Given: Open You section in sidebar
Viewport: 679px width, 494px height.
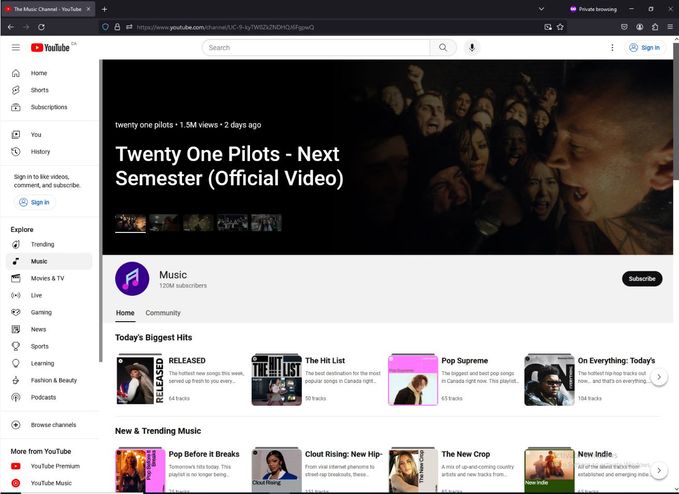Looking at the screenshot, I should click(x=48, y=135).
